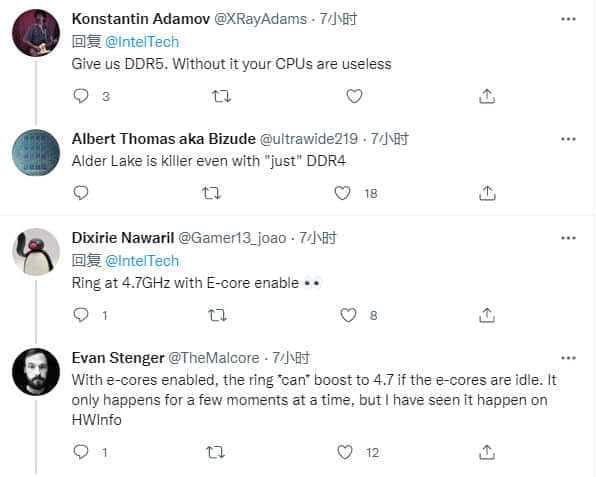The width and height of the screenshot is (596, 477).
Task: Share Albert Thomas's Alder Lake tweet
Action: tap(487, 193)
